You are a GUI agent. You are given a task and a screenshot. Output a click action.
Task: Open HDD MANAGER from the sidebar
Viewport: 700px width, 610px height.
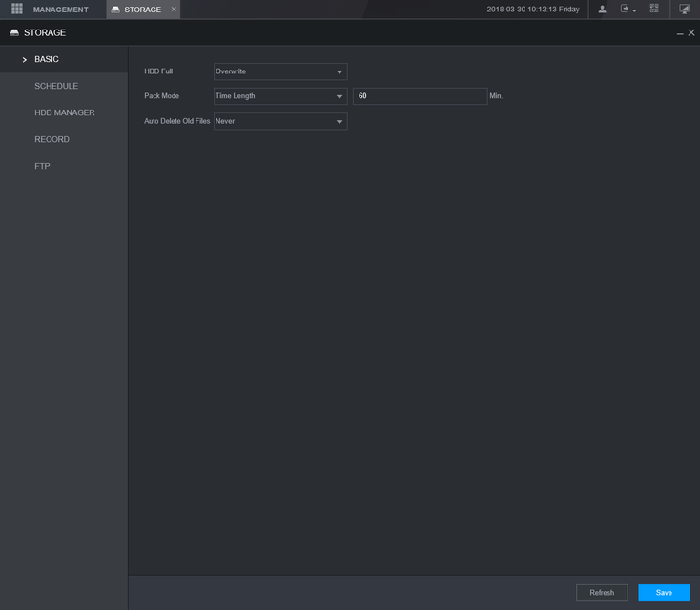pyautogui.click(x=64, y=112)
